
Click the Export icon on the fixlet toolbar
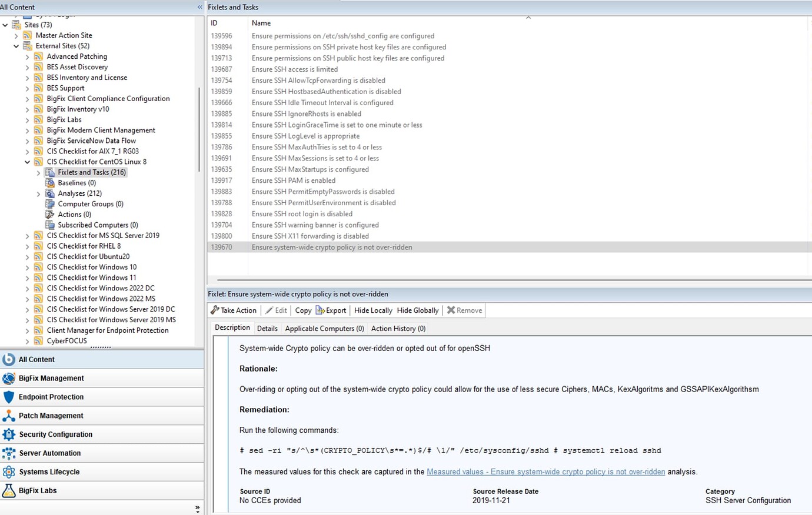click(x=319, y=310)
